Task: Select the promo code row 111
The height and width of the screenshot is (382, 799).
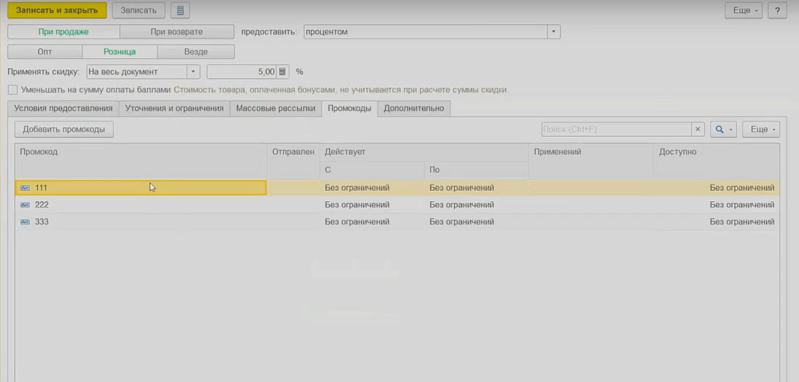Action: 397,188
